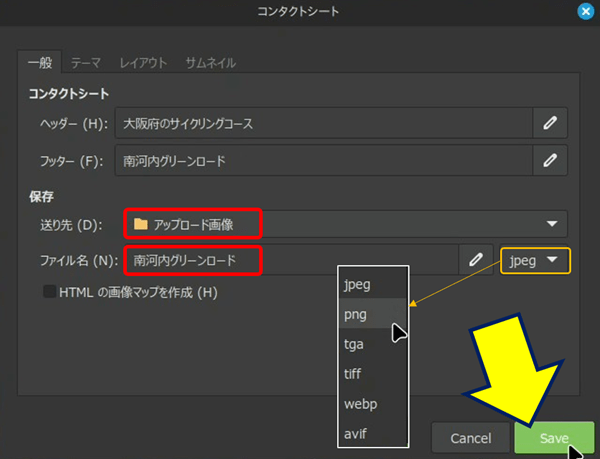Choose tga from the format list
Image resolution: width=600 pixels, height=459 pixels.
point(372,344)
